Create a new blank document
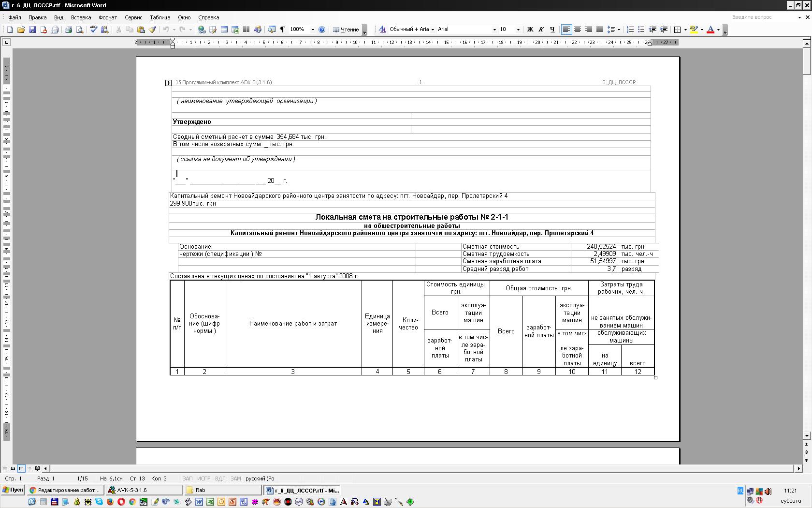 (10, 30)
